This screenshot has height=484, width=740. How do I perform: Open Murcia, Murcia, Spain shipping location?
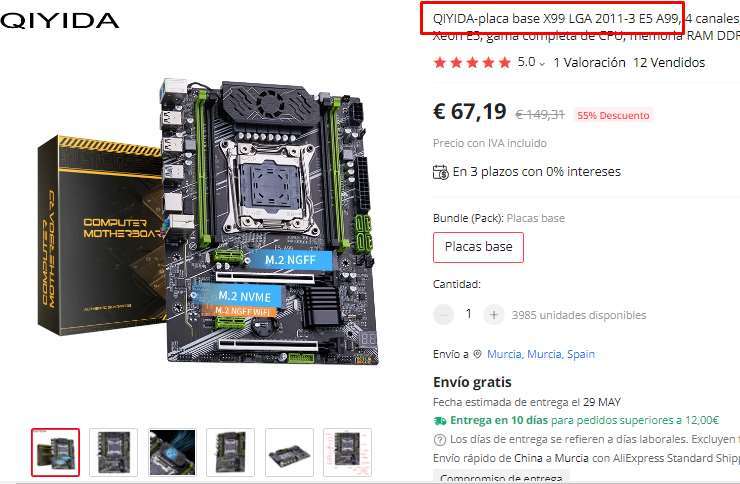[540, 354]
